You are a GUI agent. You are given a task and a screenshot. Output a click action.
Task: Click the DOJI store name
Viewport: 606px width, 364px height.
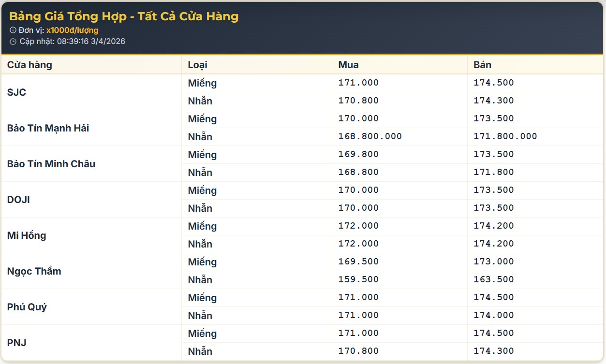[18, 200]
